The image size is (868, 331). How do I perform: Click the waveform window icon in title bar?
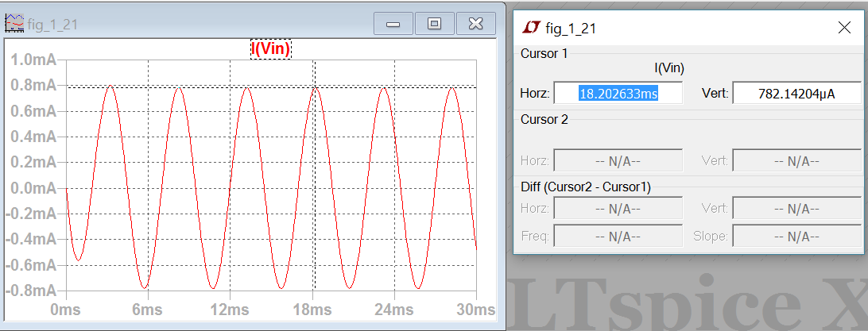[15, 24]
